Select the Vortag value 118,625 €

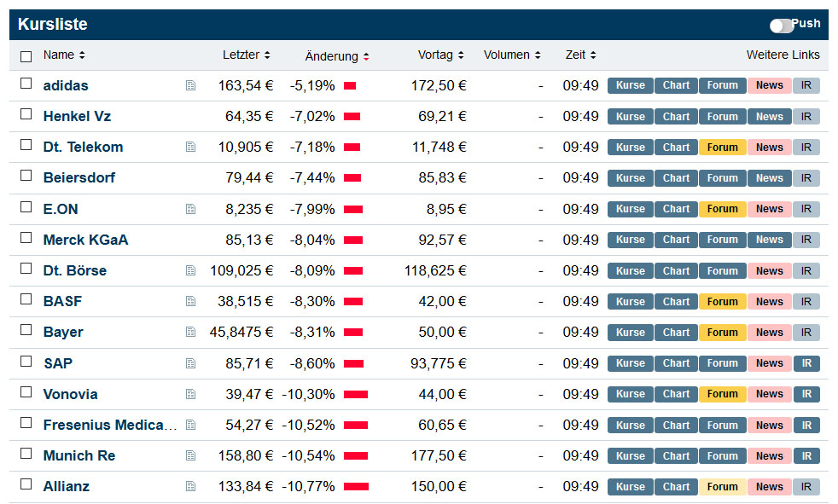[435, 270]
